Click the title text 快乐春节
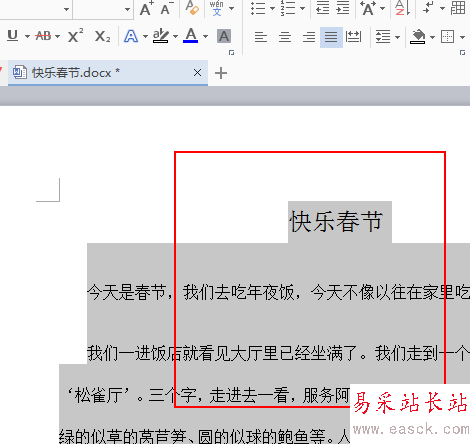 [336, 221]
